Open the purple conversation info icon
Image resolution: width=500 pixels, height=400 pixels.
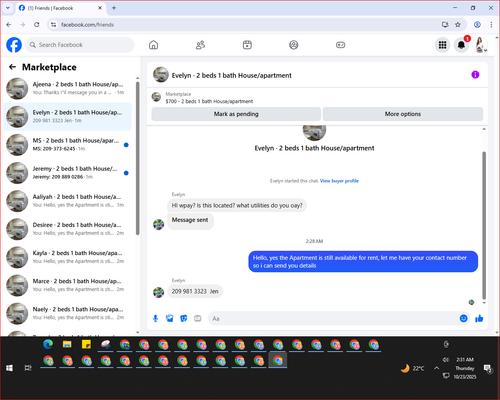click(x=475, y=75)
